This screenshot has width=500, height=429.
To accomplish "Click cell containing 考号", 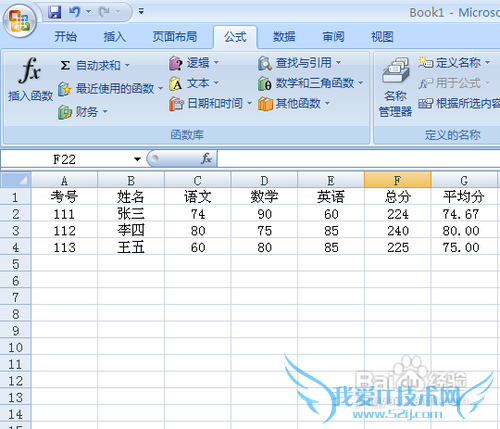I will pos(64,197).
